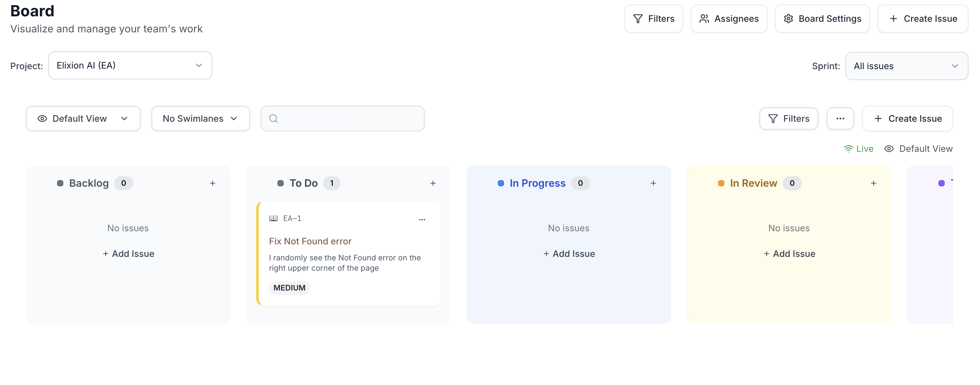Click the blue In Progress color dot
The image size is (980, 385).
pyautogui.click(x=501, y=183)
